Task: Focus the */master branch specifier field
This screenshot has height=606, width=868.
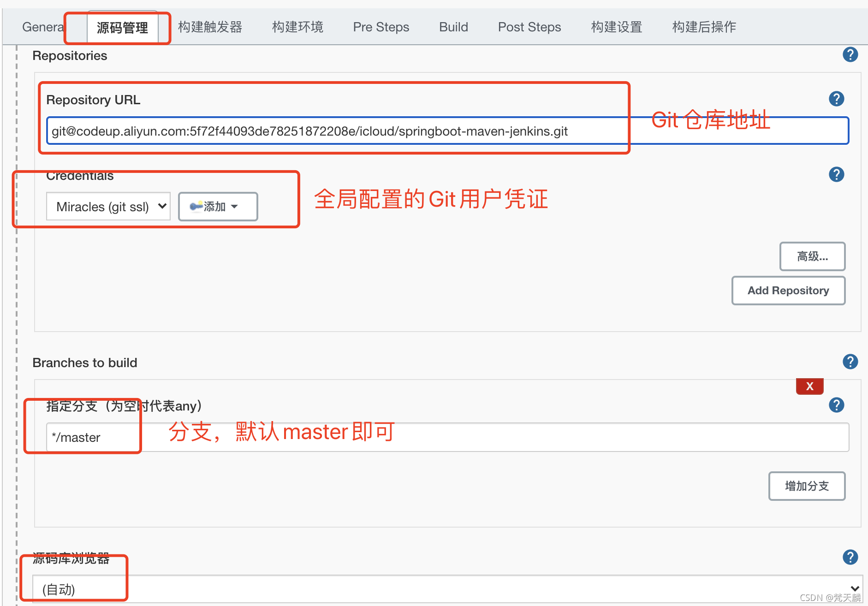Action: pyautogui.click(x=447, y=437)
